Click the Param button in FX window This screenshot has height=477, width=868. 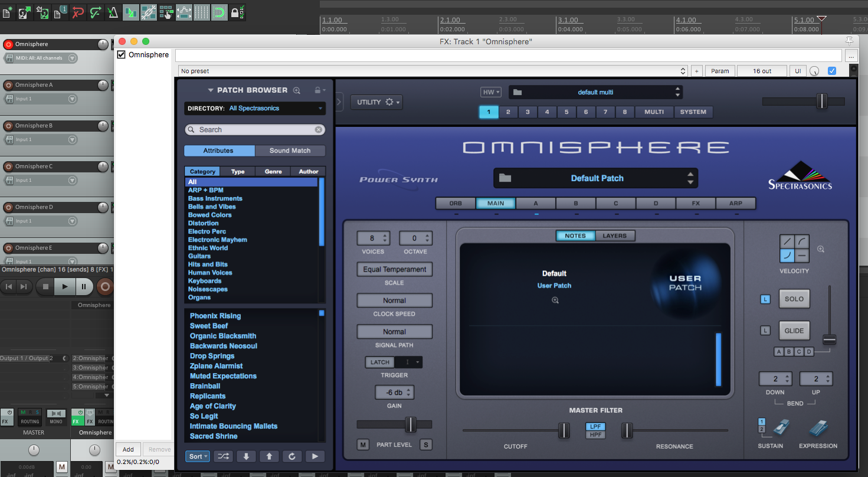[720, 71]
